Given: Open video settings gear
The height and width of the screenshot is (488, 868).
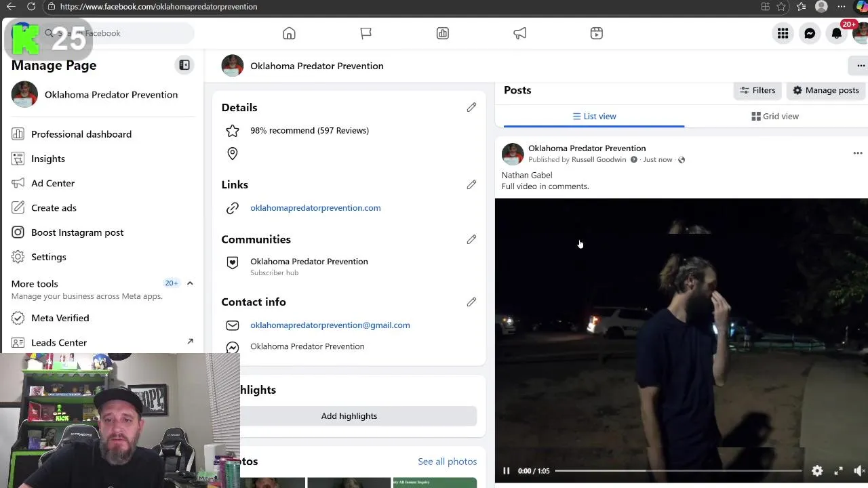Looking at the screenshot, I should coord(817,471).
